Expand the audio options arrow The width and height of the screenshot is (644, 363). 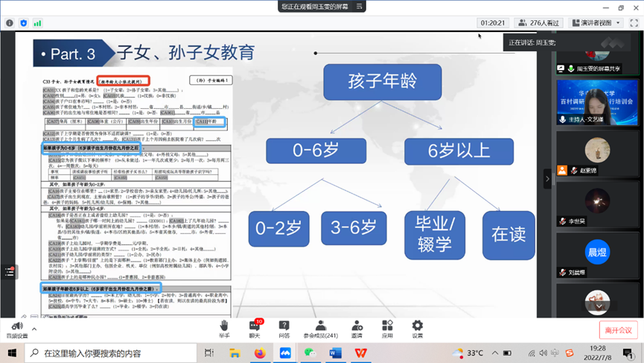point(34,328)
